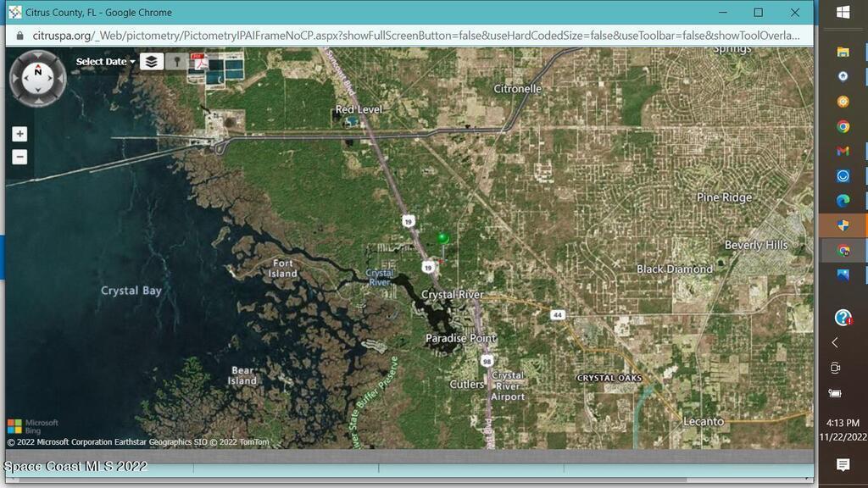Open the clock and date flyout

pyautogui.click(x=843, y=430)
